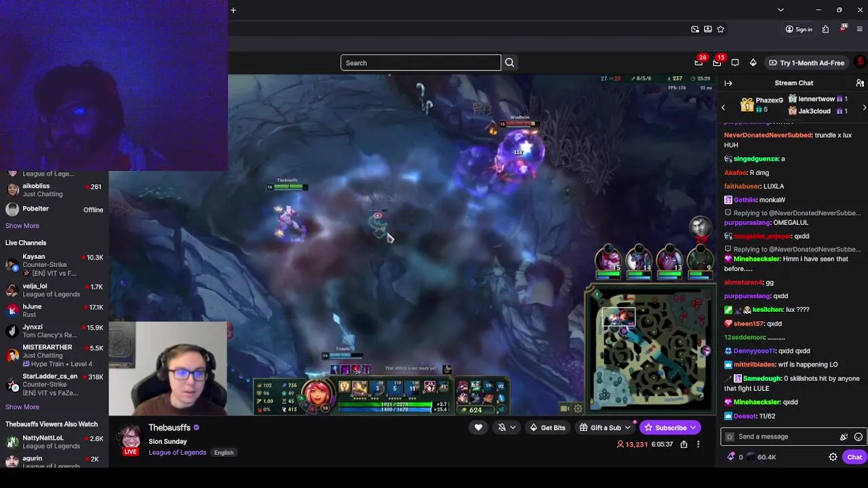The width and height of the screenshot is (868, 488).
Task: Bookmark this page with the star icon
Action: click(720, 29)
